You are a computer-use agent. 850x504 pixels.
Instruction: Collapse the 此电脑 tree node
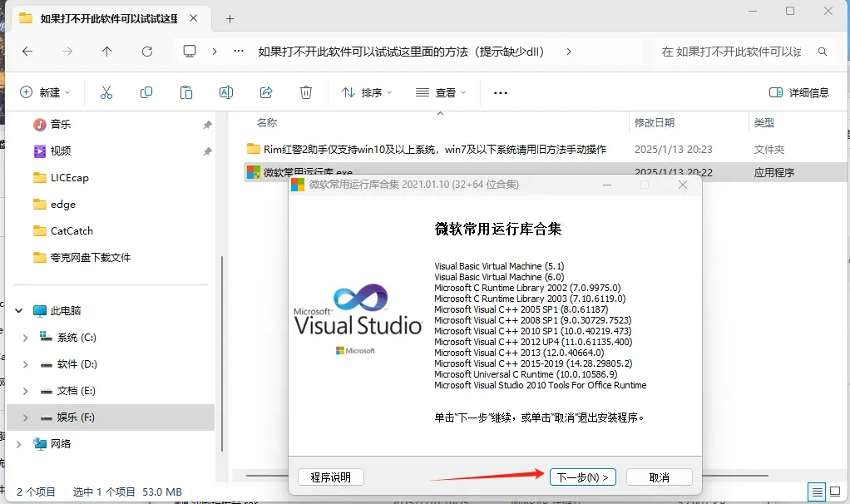tap(19, 311)
